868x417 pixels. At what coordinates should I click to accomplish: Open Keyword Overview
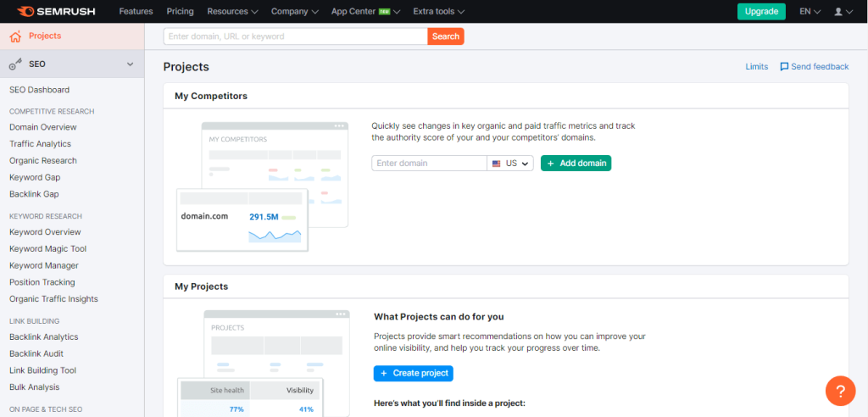[x=46, y=231]
